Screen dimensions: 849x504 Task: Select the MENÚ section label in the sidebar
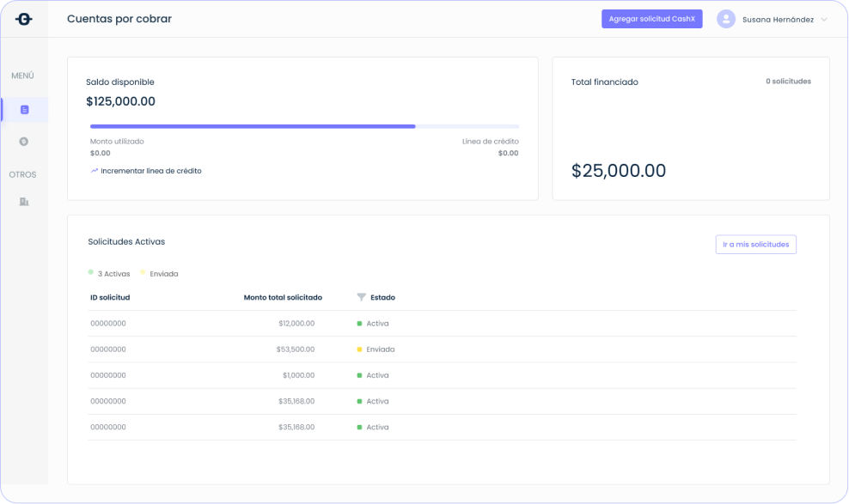21,76
